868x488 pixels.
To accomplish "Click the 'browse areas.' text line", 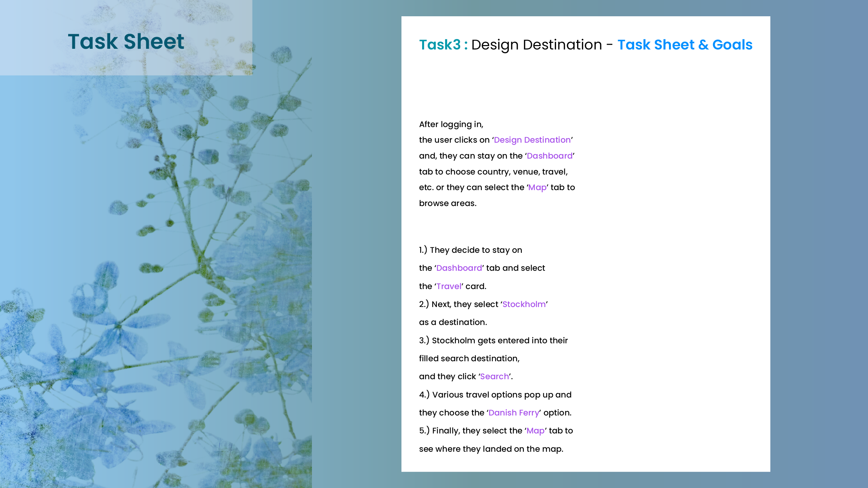I will coord(448,203).
